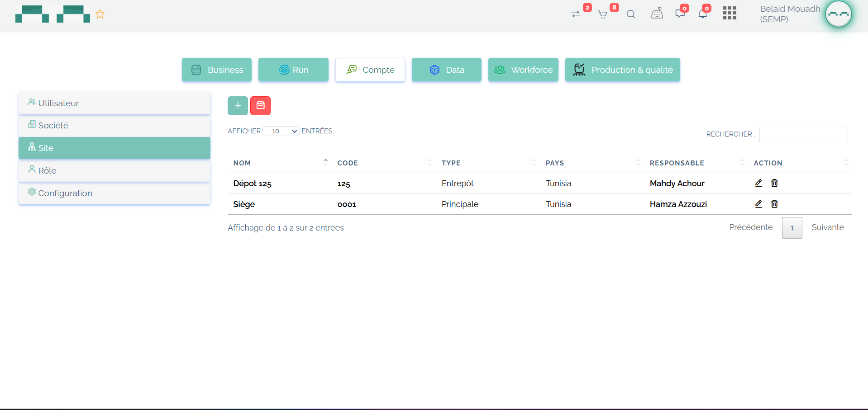This screenshot has height=410, width=868.
Task: Click the search magnifier icon in header
Action: [631, 14]
